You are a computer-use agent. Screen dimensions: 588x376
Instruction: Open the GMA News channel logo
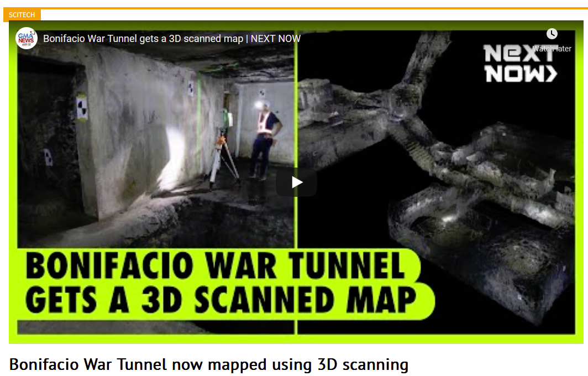pyautogui.click(x=27, y=38)
